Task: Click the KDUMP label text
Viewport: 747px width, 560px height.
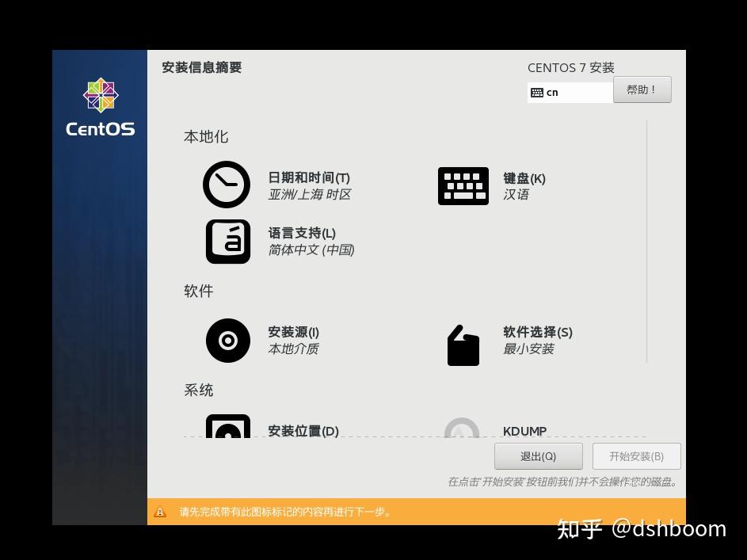Action: tap(524, 431)
